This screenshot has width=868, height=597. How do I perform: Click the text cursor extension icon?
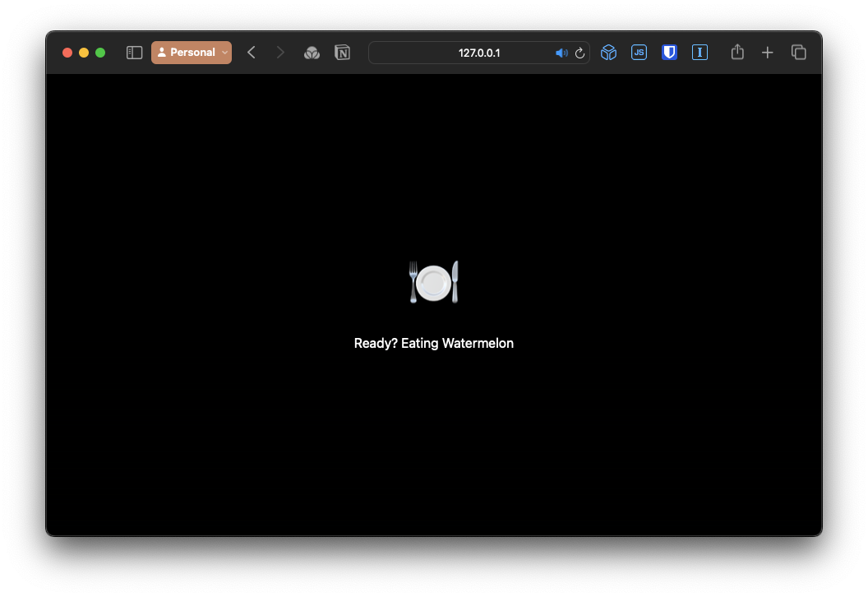(x=699, y=53)
